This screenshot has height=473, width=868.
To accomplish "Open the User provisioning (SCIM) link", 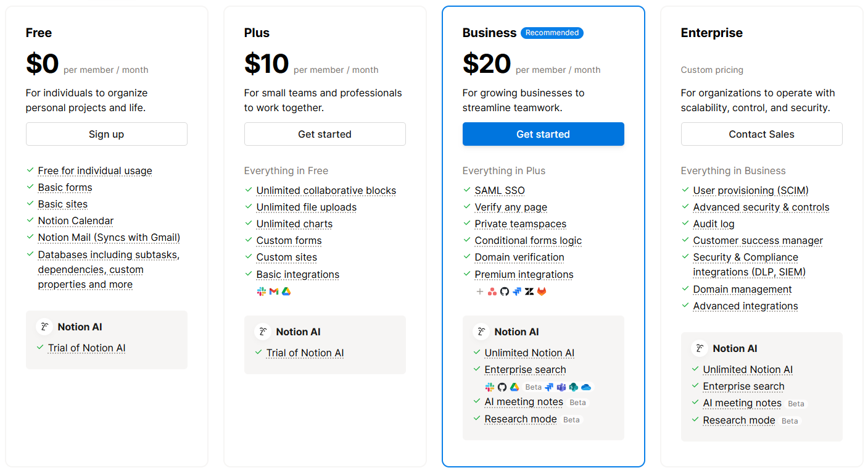I will point(751,191).
